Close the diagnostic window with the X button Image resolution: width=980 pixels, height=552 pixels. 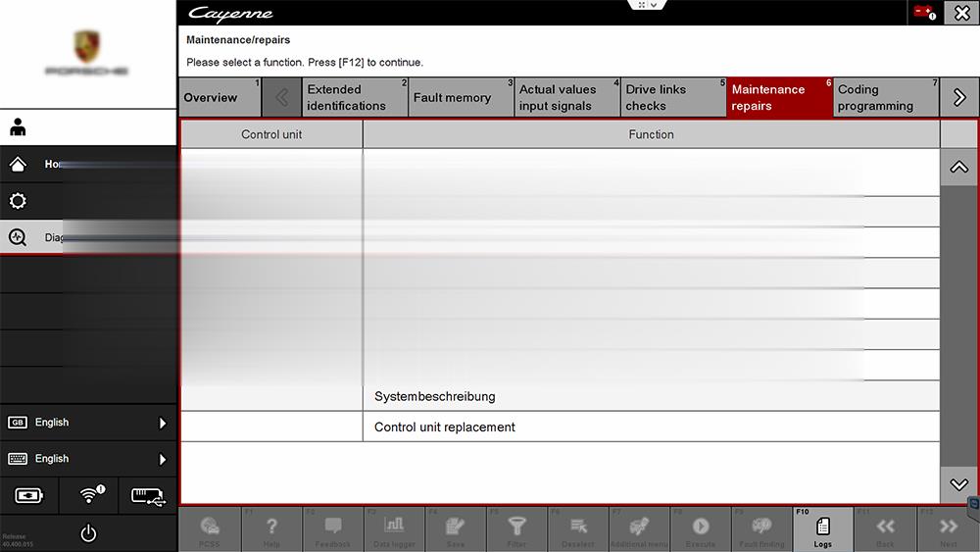[x=962, y=13]
